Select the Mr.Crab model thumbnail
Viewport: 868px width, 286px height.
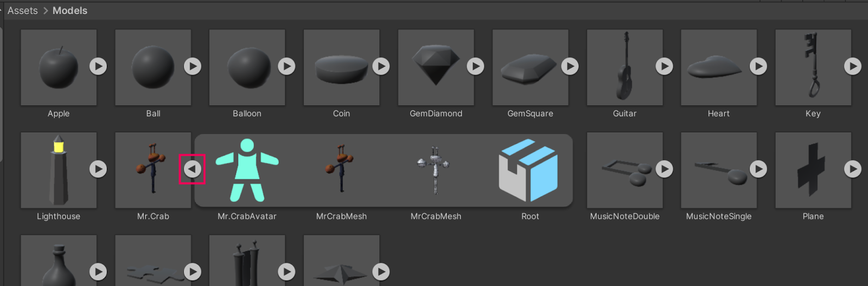click(x=152, y=170)
